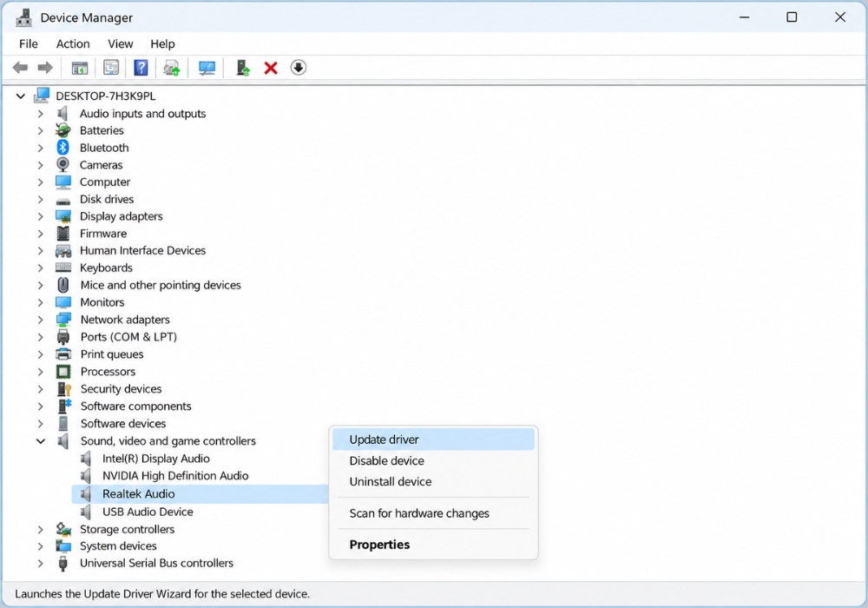The image size is (868, 608).
Task: Click the Security devices key icon
Action: (x=64, y=389)
